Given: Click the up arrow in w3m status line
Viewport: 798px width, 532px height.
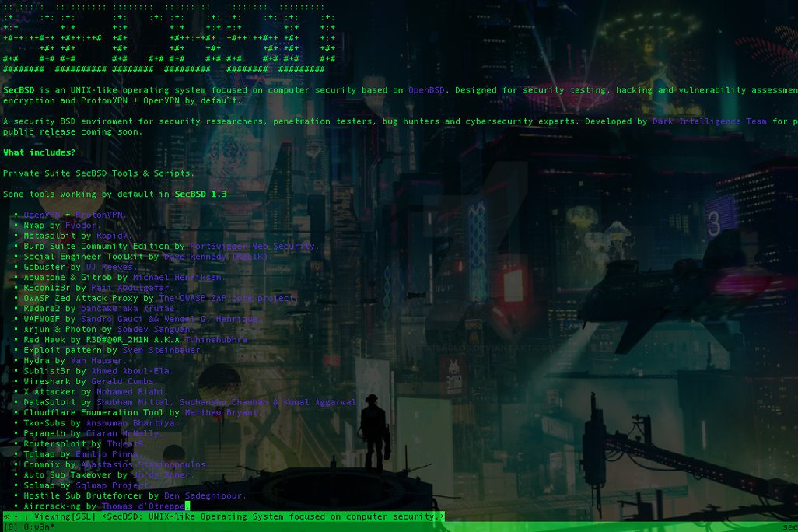Looking at the screenshot, I should click(x=16, y=516).
